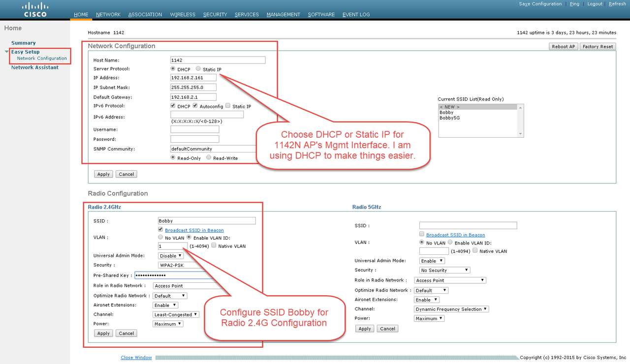This screenshot has height=364, width=630.
Task: Focus the Host Name field
Action: 218,60
